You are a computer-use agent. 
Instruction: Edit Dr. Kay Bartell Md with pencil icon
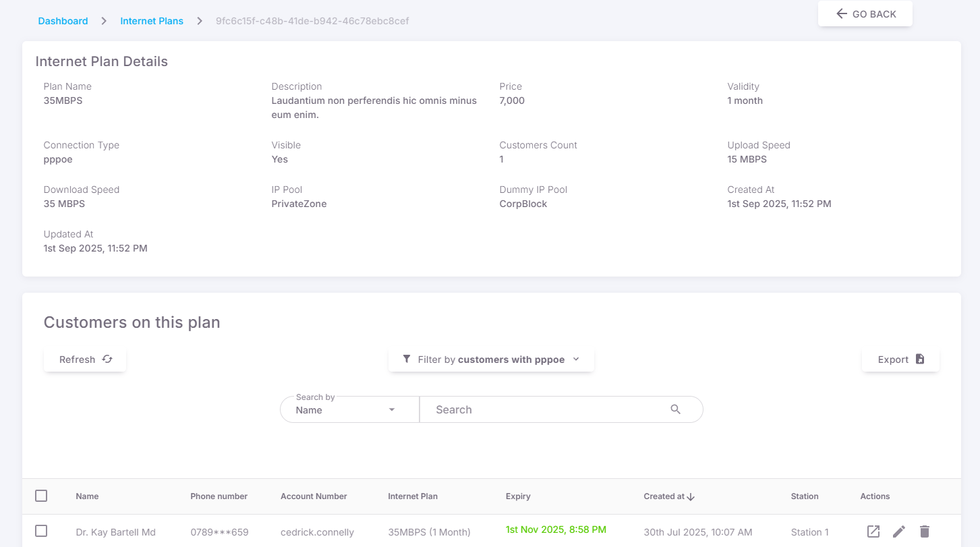(x=898, y=531)
